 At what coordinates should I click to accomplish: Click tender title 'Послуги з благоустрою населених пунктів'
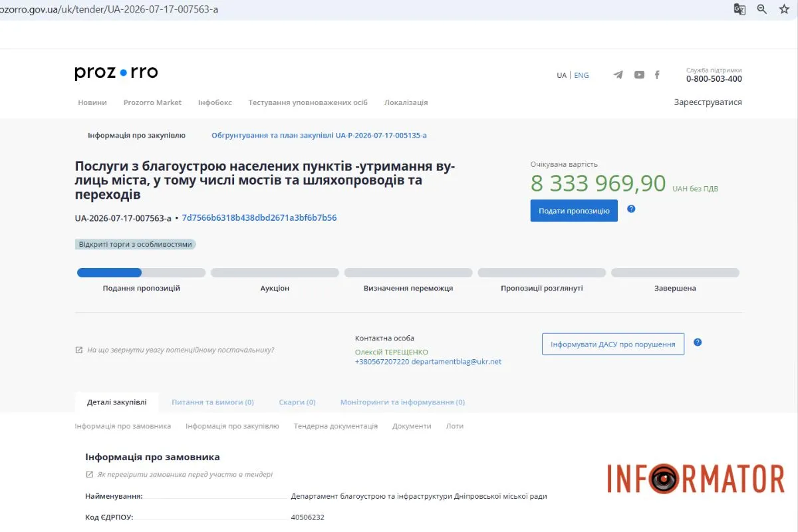click(266, 180)
